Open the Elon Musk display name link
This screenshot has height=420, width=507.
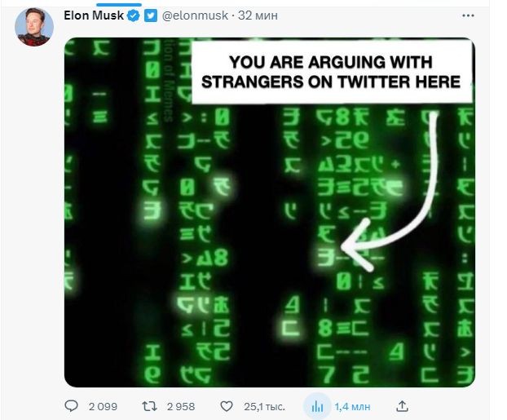tap(94, 15)
